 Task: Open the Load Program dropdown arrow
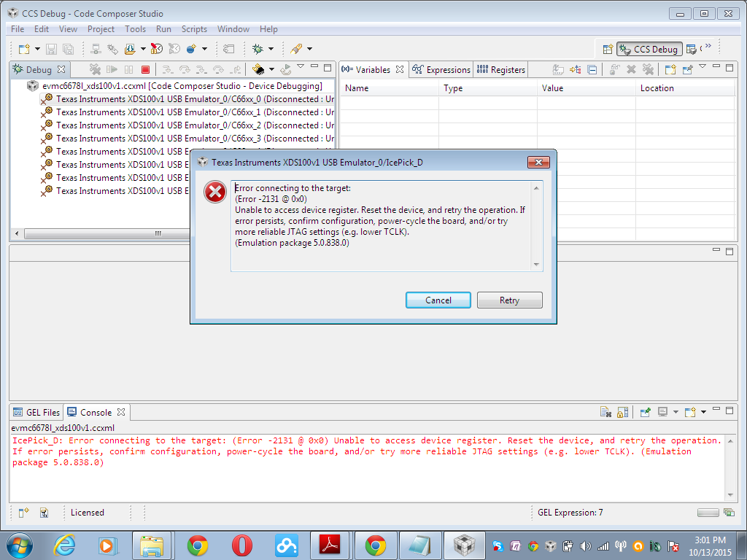click(x=143, y=49)
